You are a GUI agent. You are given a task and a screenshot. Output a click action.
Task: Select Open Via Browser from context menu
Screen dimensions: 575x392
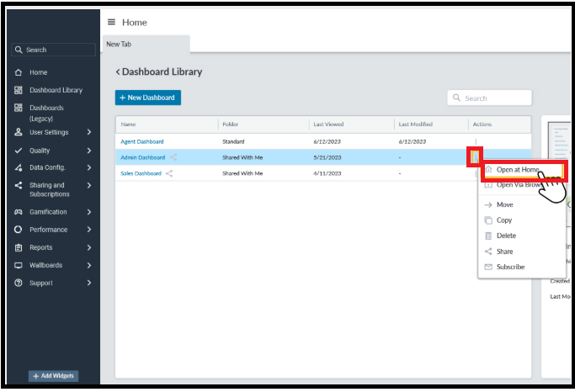[x=522, y=185]
